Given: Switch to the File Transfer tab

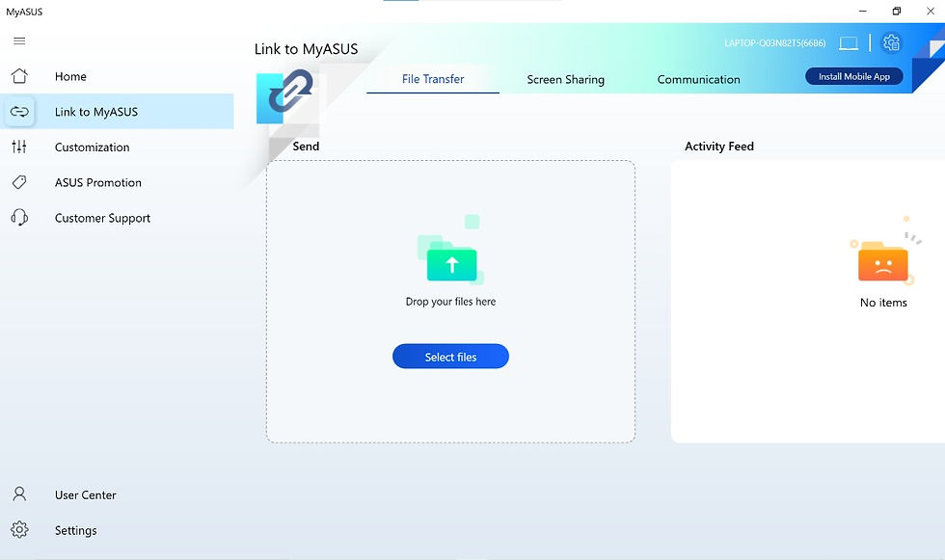Looking at the screenshot, I should [433, 79].
